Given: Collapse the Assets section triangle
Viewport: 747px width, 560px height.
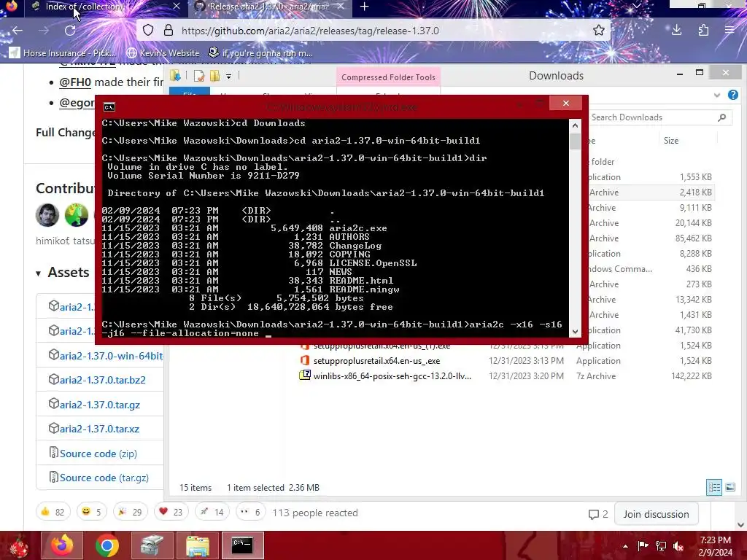Looking at the screenshot, I should (x=38, y=273).
